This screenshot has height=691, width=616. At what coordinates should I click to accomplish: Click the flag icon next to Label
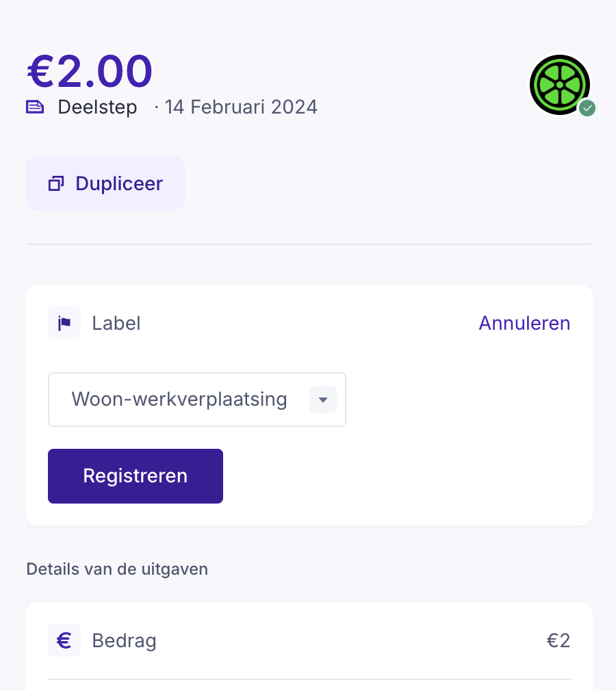(64, 323)
